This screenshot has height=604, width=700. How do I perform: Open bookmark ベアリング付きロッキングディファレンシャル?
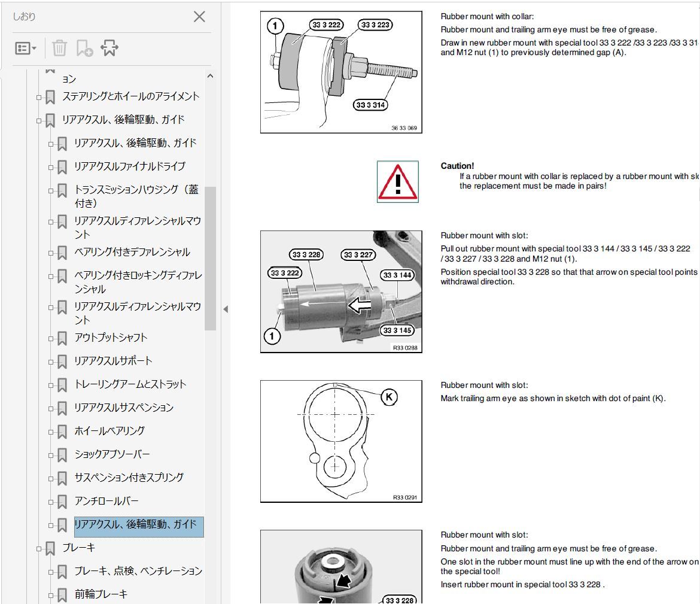point(138,282)
